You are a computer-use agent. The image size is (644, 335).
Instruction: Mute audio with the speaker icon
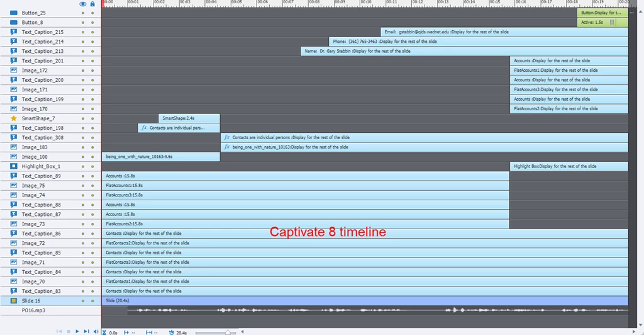tap(96, 331)
